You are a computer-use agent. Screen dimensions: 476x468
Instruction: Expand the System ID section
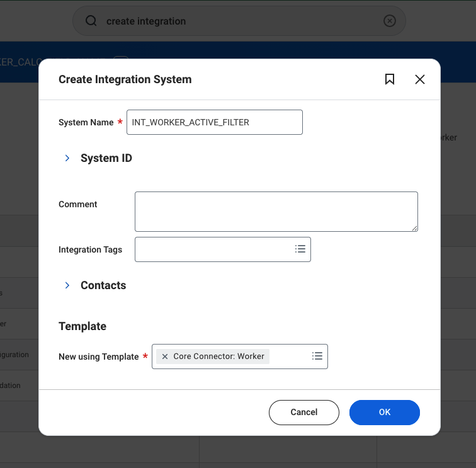(67, 158)
